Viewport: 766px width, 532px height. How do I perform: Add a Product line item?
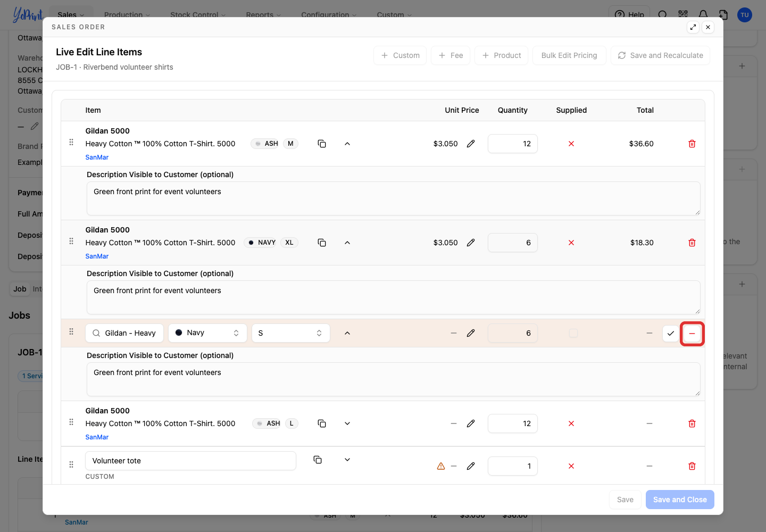(501, 55)
